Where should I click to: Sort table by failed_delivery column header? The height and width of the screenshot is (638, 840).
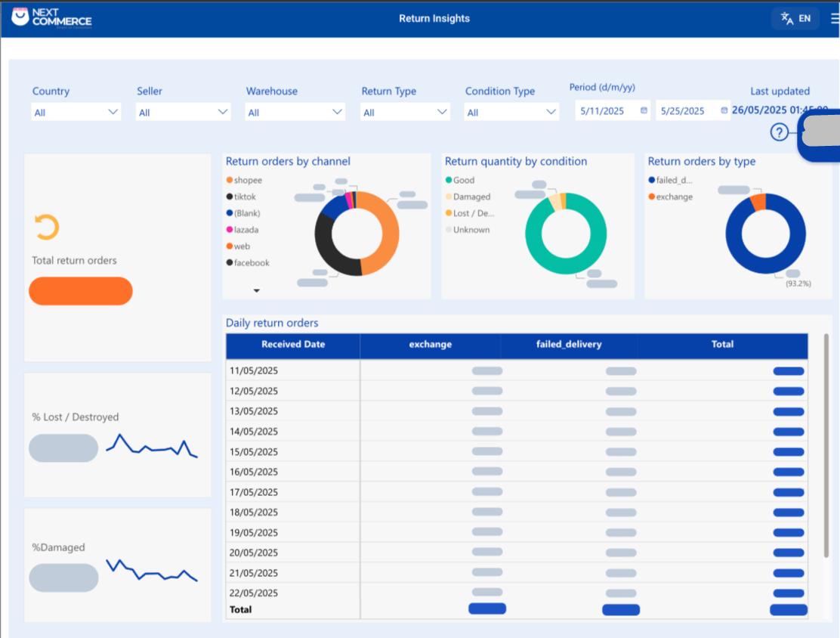pos(568,345)
